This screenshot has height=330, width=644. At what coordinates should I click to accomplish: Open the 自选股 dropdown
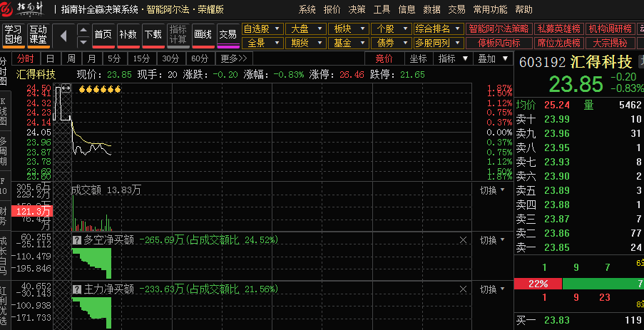(x=262, y=29)
